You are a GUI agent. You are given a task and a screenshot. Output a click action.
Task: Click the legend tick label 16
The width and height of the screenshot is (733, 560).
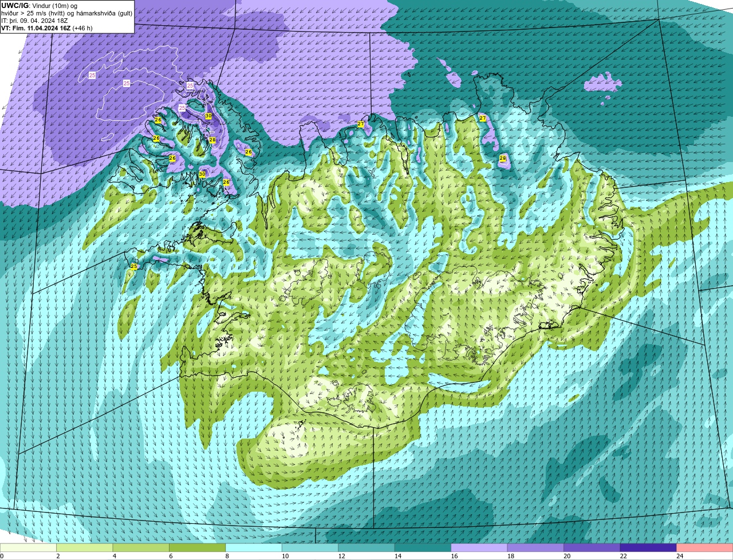(x=454, y=556)
